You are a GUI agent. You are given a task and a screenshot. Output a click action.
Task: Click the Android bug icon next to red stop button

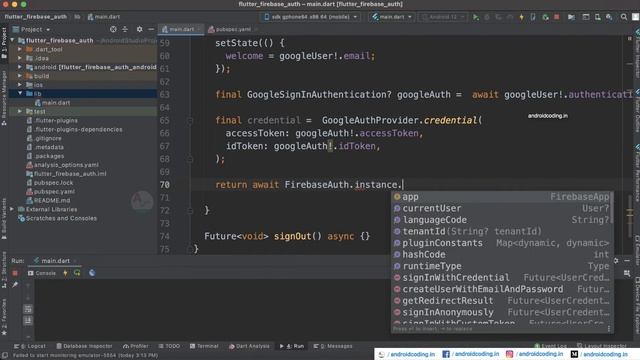click(545, 17)
